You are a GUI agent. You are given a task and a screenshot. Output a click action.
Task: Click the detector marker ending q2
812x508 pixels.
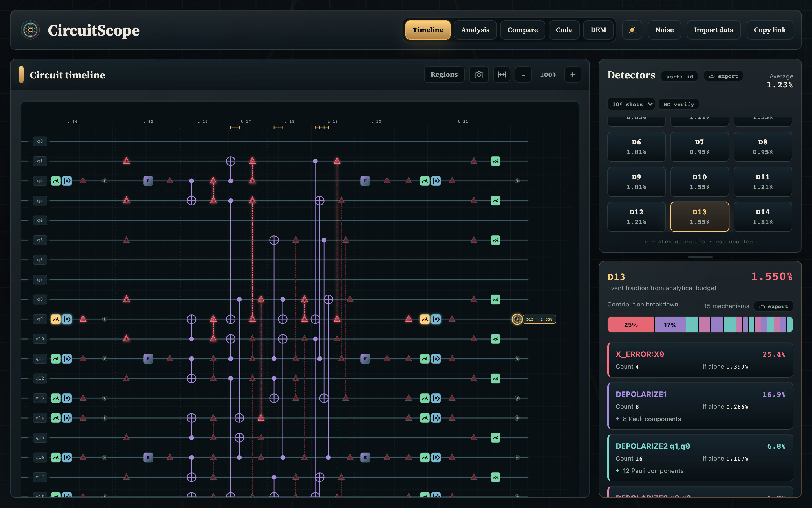pyautogui.click(x=517, y=181)
